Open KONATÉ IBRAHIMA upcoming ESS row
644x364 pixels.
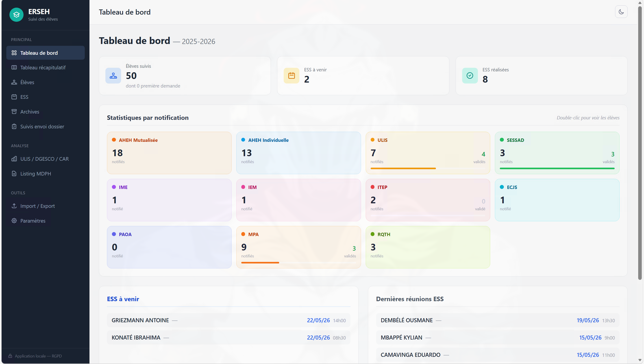[x=228, y=338]
